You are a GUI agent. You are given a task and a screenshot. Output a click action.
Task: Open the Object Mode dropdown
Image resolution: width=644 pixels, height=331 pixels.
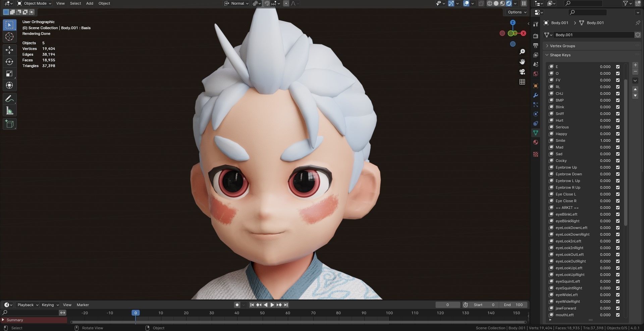coord(34,3)
